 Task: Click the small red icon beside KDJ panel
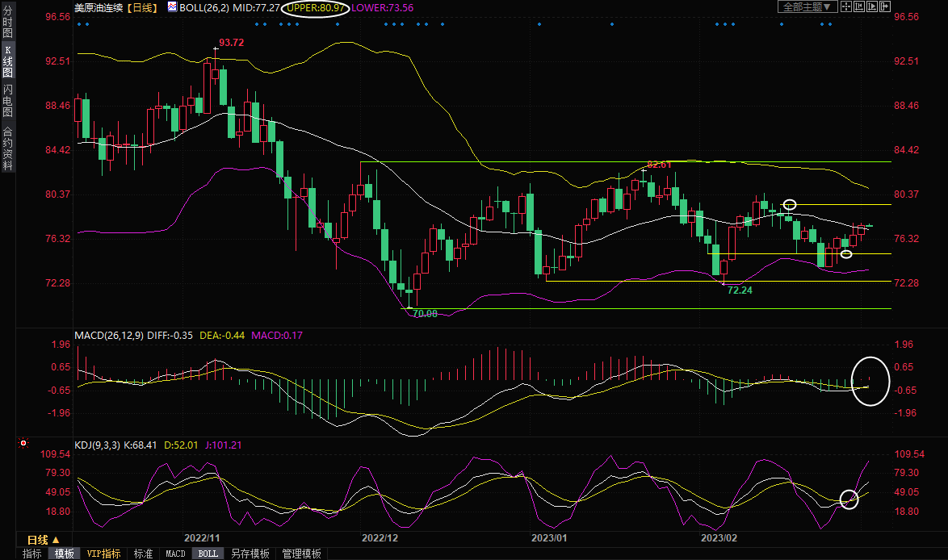23,443
